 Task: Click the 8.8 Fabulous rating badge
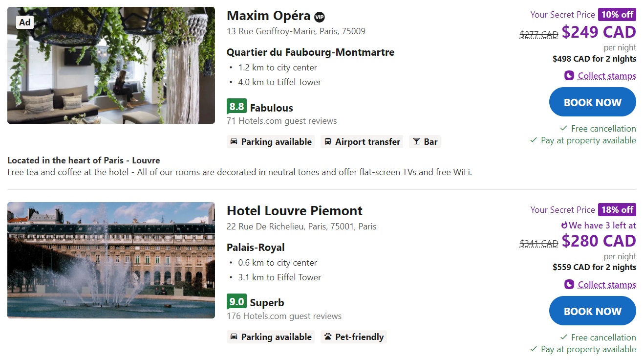[236, 107]
